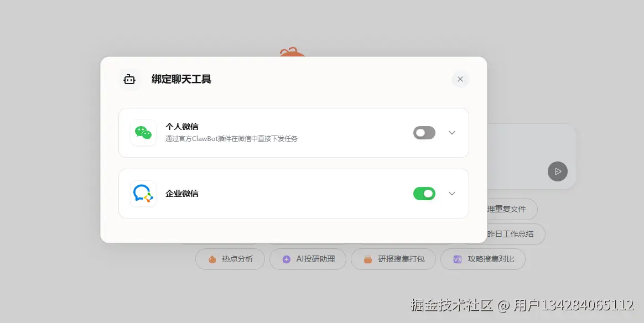The height and width of the screenshot is (323, 644).
Task: Click the package icon on 研报搜集打包
Action: pyautogui.click(x=367, y=259)
